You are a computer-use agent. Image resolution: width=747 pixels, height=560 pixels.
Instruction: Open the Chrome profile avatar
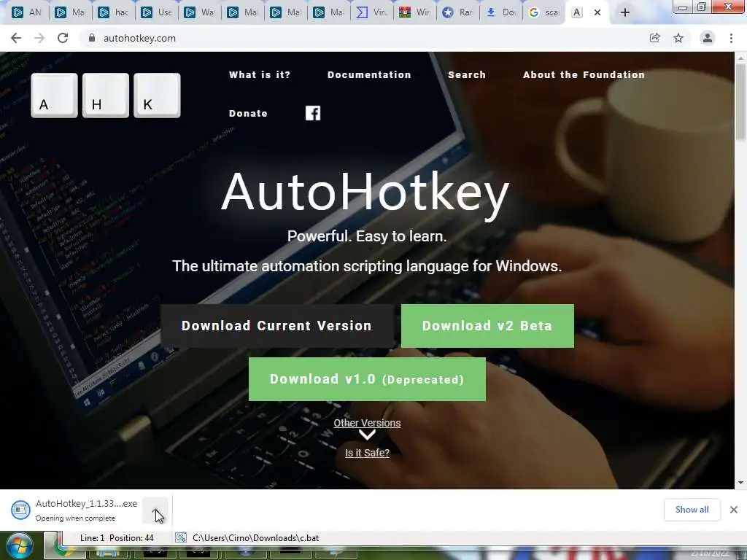click(708, 38)
